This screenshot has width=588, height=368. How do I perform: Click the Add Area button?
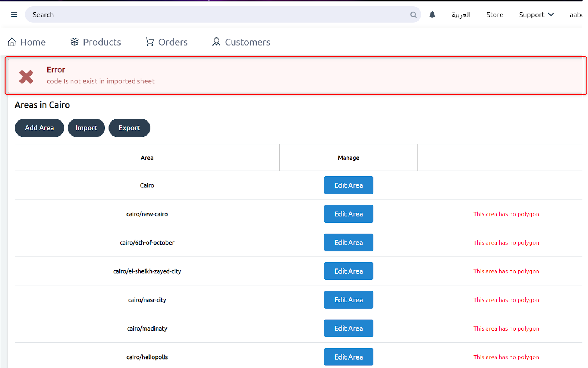pos(39,128)
